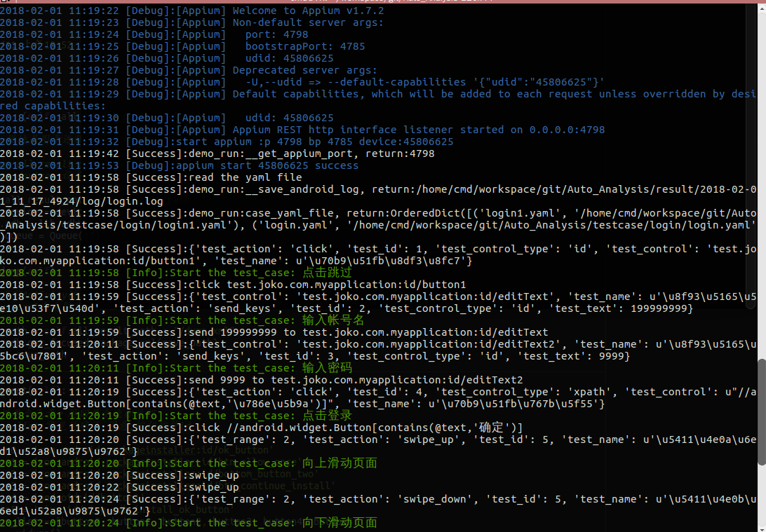The image size is (766, 532).
Task: Click the green '向下滑动页面' test case text
Action: tap(340, 523)
